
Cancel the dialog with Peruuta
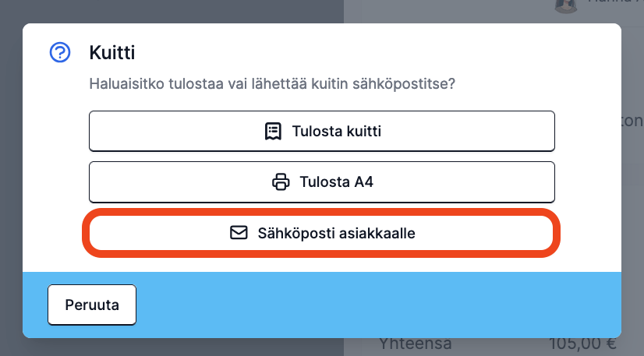coord(92,305)
